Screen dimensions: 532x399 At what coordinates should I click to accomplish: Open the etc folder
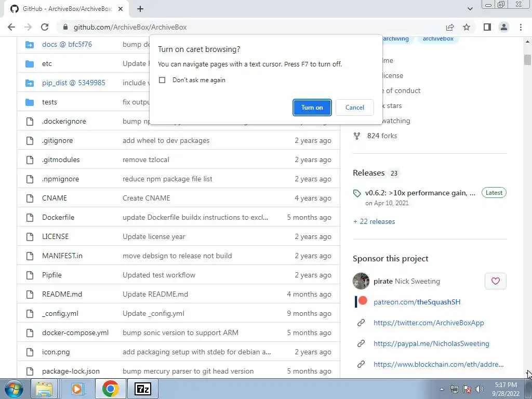coord(47,64)
